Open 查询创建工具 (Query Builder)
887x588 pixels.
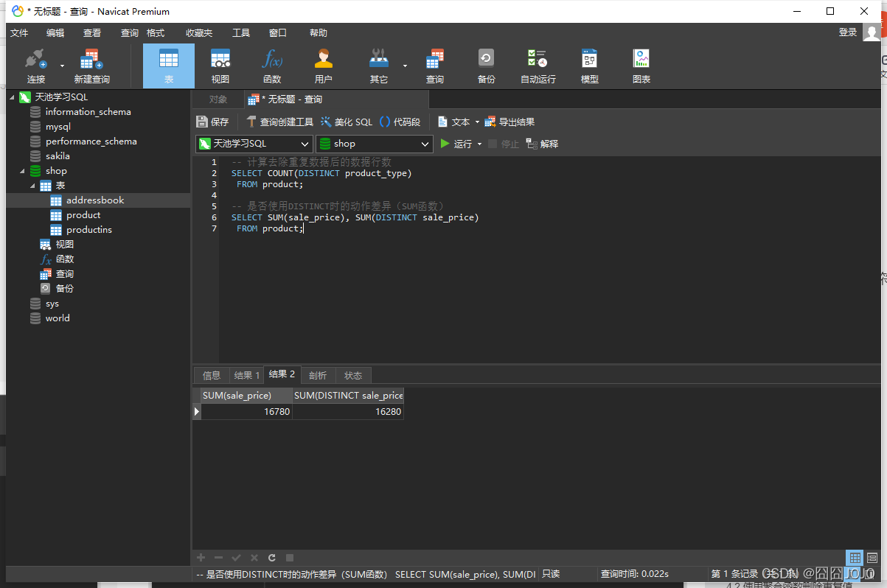click(279, 122)
